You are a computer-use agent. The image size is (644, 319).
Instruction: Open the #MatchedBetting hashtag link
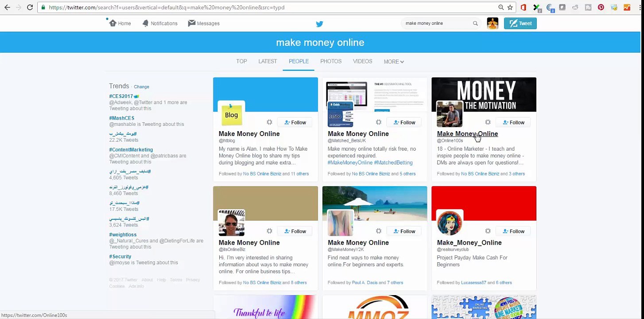(393, 163)
